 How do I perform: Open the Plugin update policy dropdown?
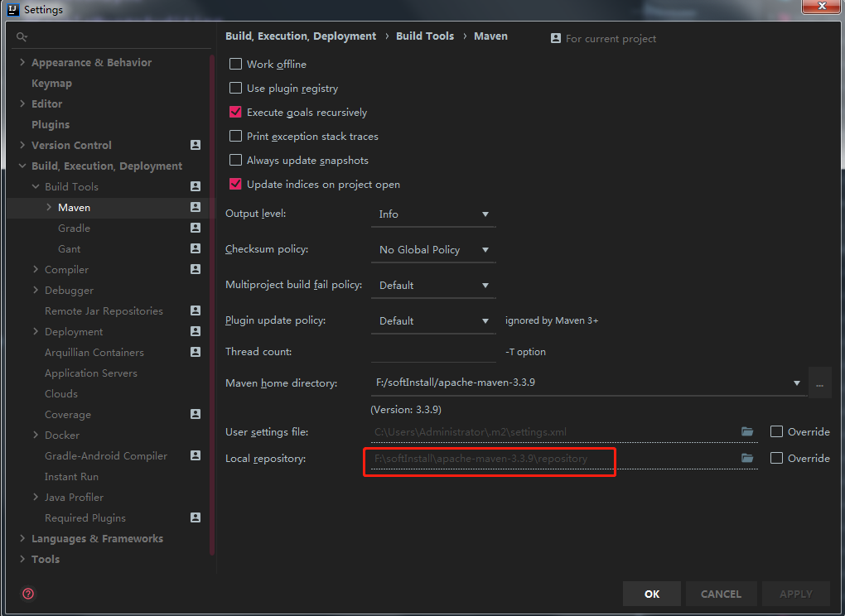point(433,321)
